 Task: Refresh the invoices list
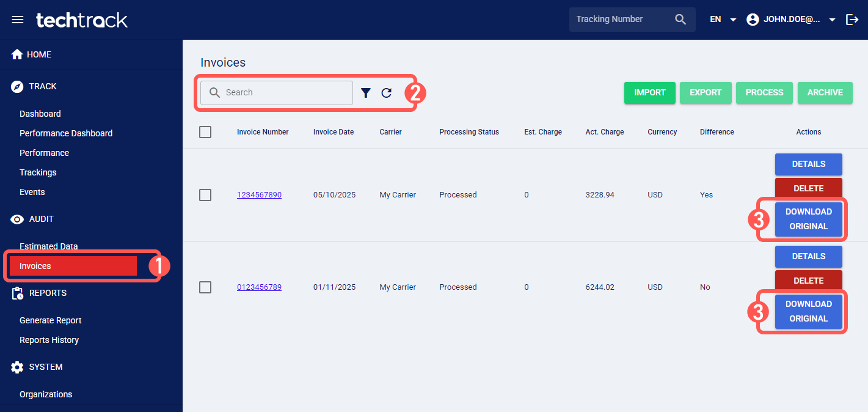(x=386, y=93)
